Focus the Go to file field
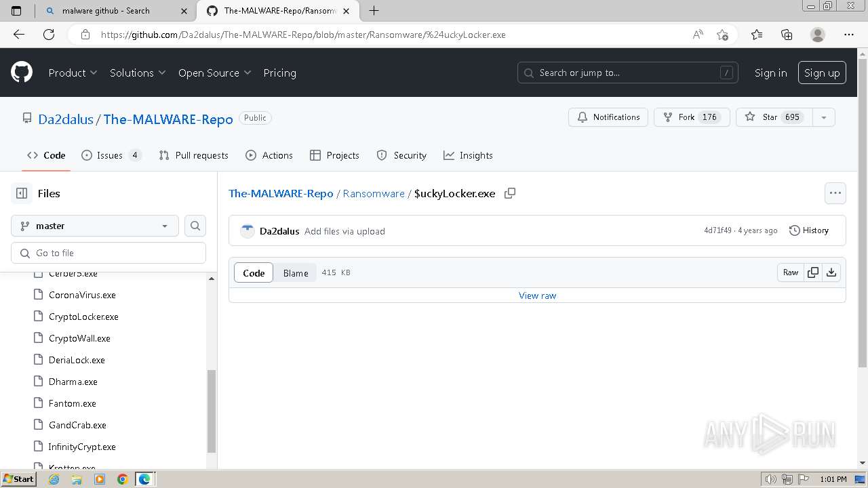This screenshot has width=868, height=488. point(108,253)
